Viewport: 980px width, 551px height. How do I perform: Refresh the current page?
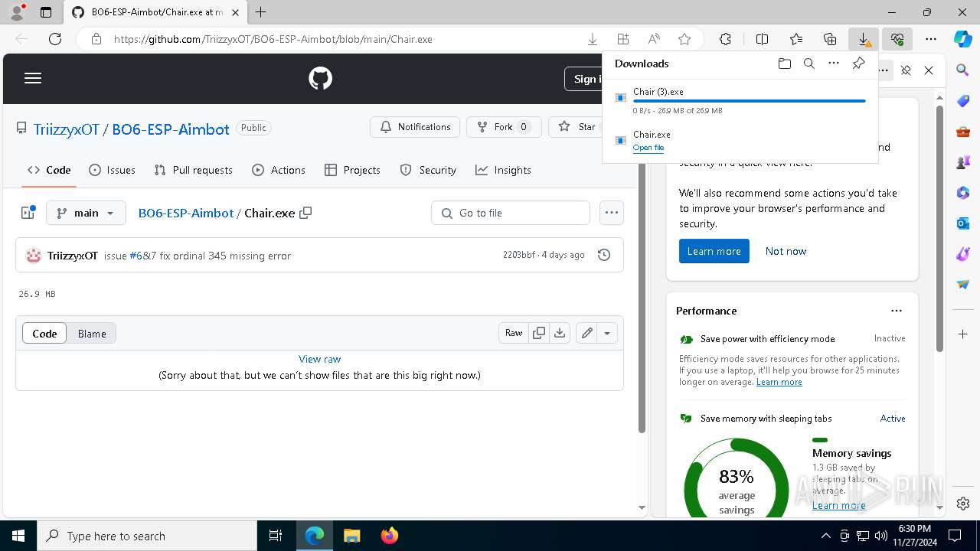point(55,39)
